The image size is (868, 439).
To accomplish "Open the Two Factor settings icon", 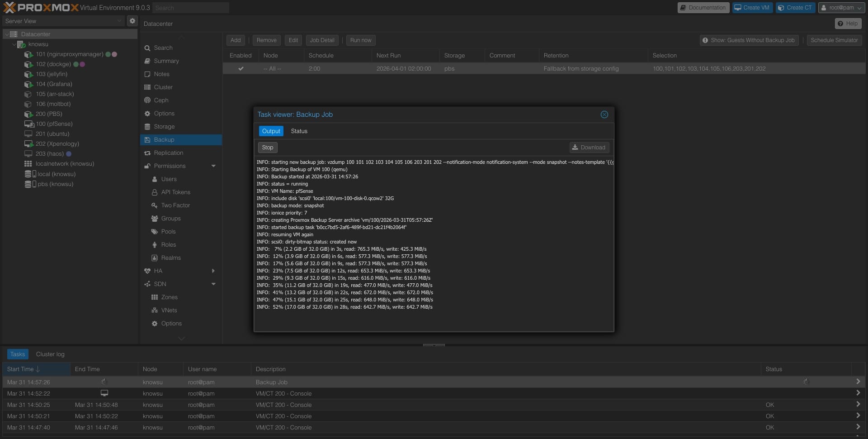I will tap(155, 205).
